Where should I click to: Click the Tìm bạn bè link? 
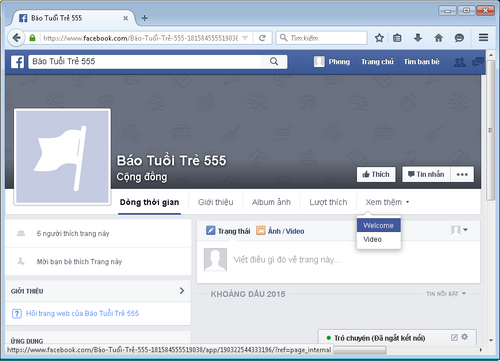click(x=422, y=62)
